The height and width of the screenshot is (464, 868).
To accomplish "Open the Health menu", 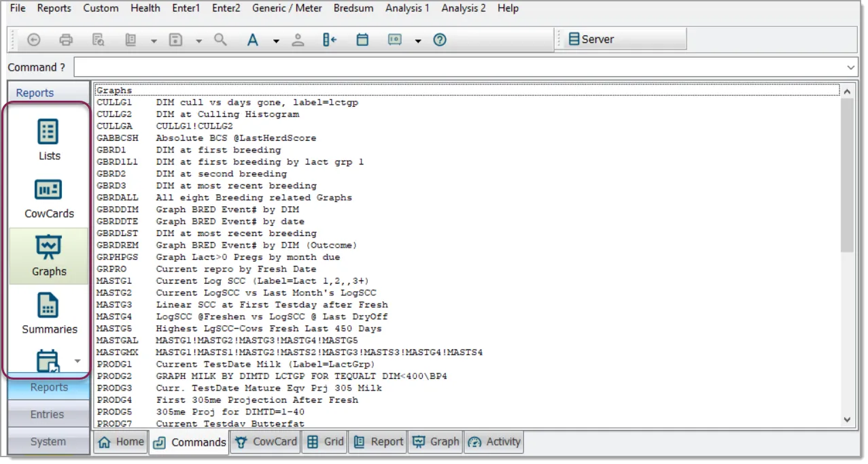I will [145, 8].
